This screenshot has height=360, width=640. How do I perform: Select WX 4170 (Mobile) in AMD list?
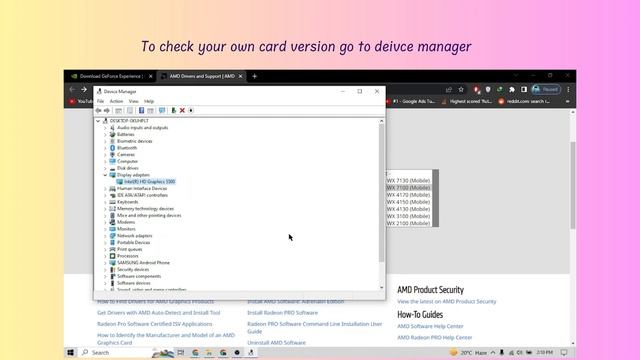[408, 195]
